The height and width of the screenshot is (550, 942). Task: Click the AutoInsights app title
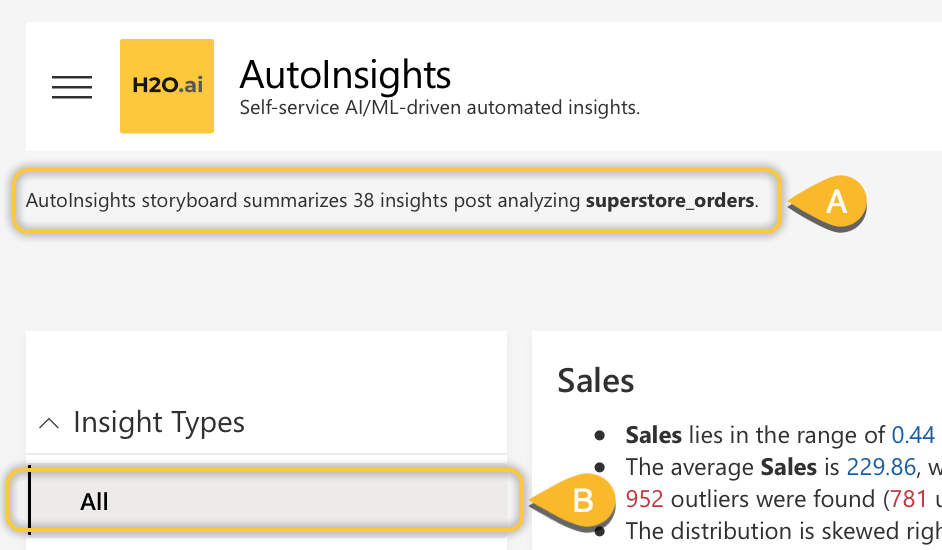click(345, 75)
